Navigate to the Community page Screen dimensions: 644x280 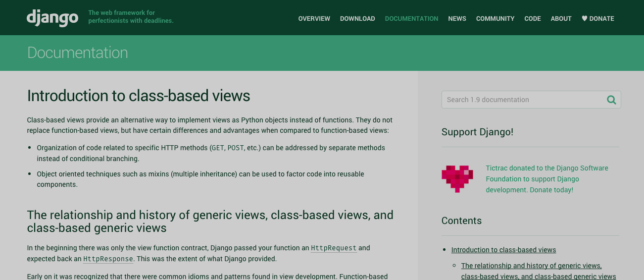click(495, 18)
